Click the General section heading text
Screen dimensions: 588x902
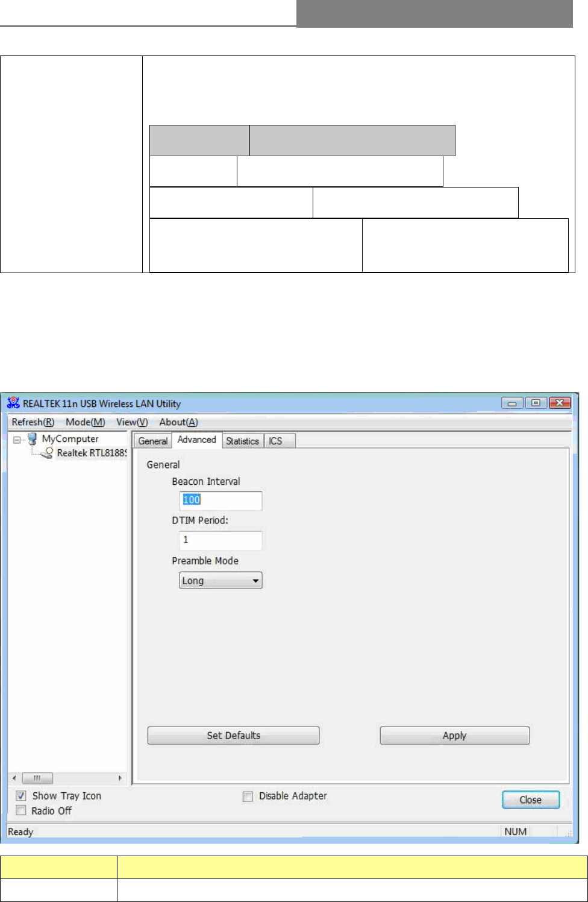pyautogui.click(x=163, y=465)
